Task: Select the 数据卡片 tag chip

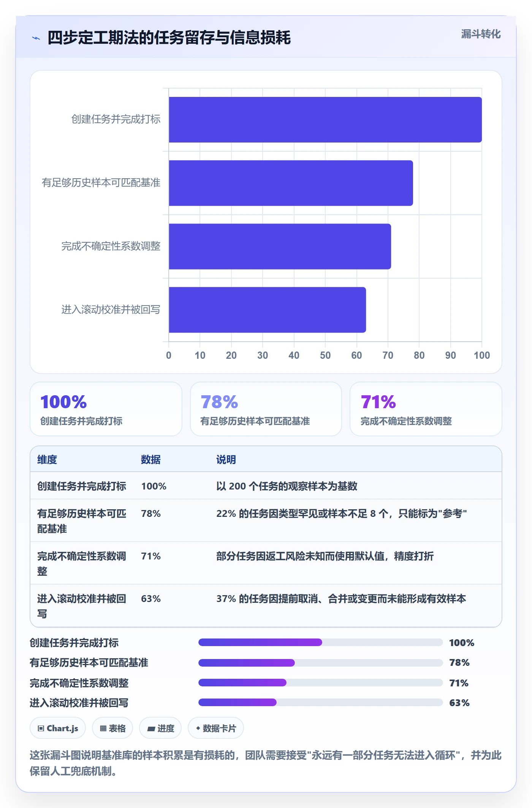Action: pyautogui.click(x=216, y=728)
